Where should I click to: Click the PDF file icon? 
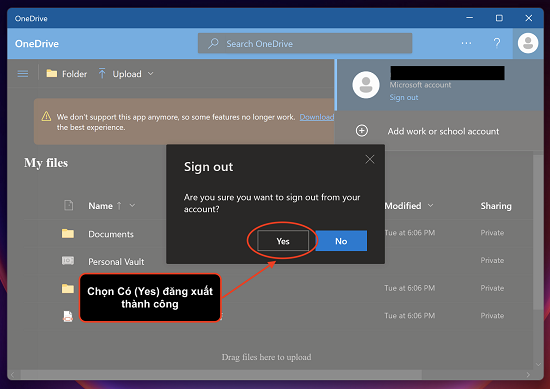[68, 316]
